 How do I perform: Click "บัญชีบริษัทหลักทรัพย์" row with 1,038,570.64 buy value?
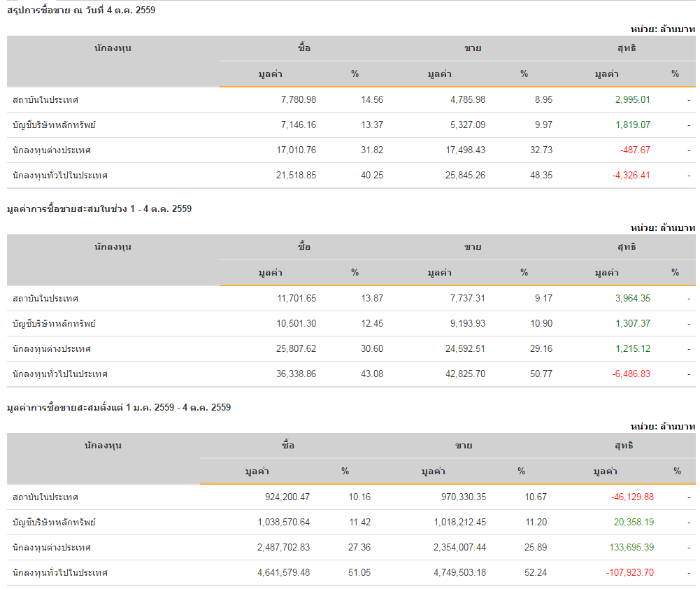click(54, 523)
